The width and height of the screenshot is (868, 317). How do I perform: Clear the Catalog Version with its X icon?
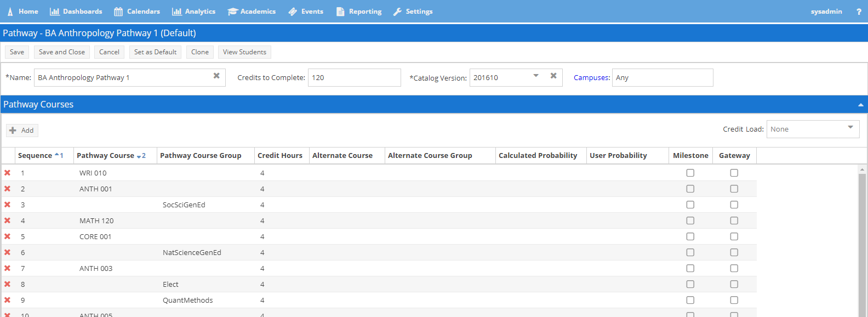pyautogui.click(x=553, y=76)
